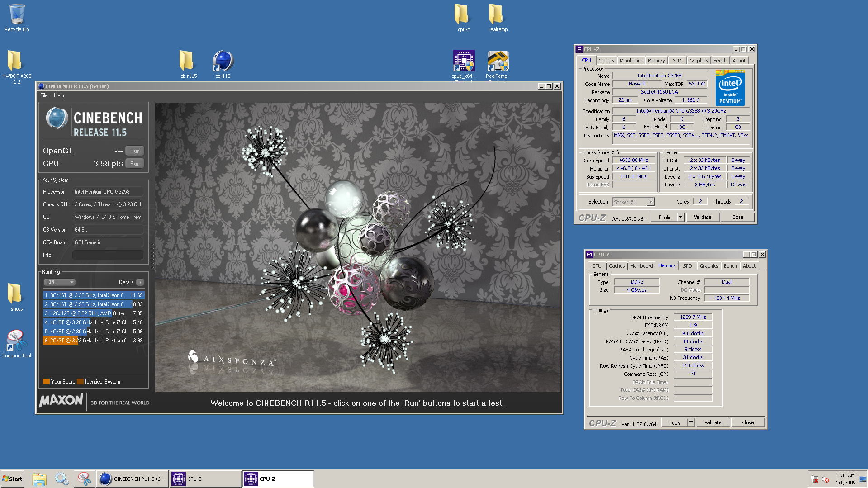Screen dimensions: 868x488
Task: Run the OpenGL test
Action: click(x=135, y=151)
